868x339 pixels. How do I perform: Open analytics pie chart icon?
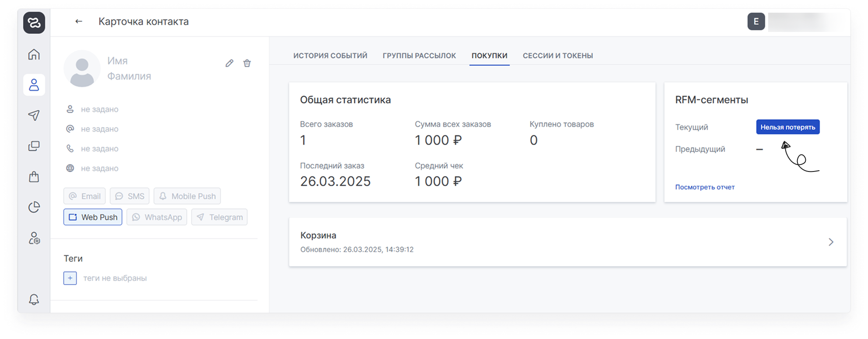(x=34, y=207)
